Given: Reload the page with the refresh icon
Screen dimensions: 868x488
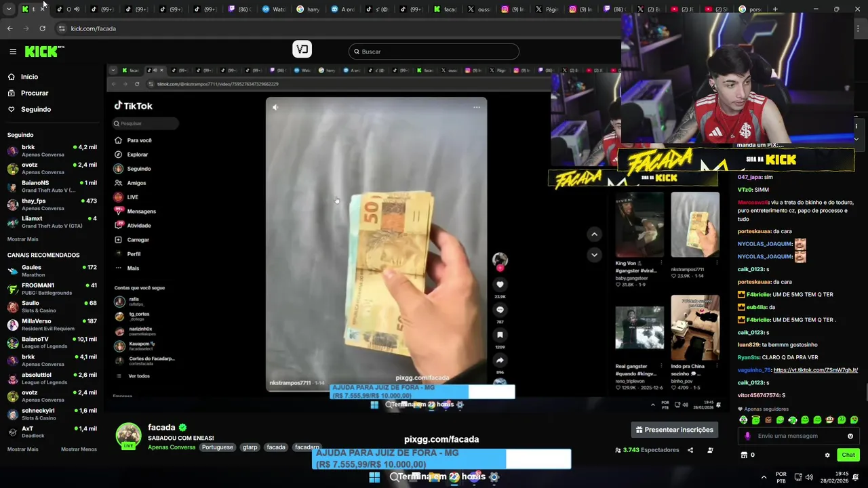Looking at the screenshot, I should point(42,28).
